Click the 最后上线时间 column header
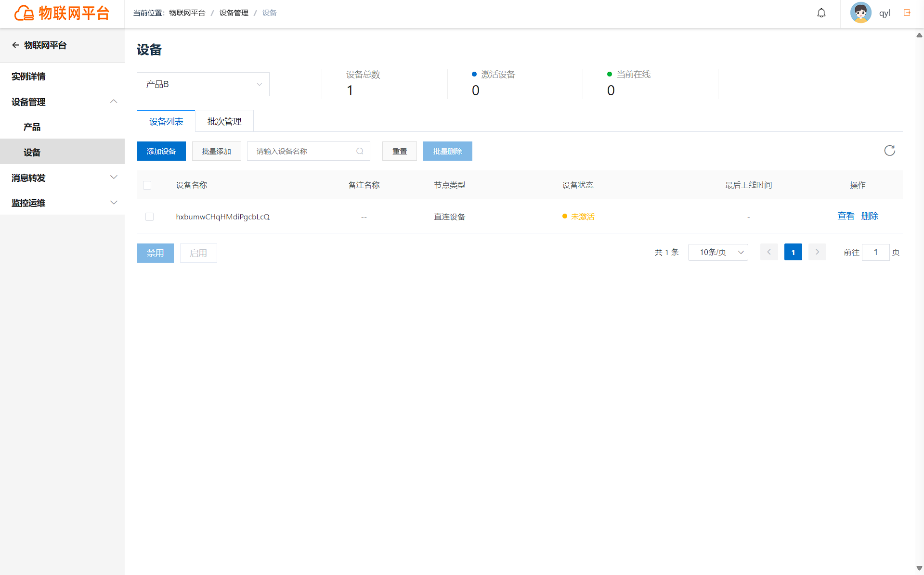 point(749,185)
